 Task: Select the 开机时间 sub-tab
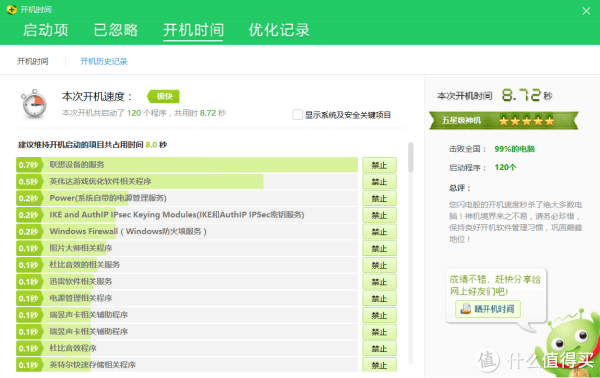tap(33, 61)
